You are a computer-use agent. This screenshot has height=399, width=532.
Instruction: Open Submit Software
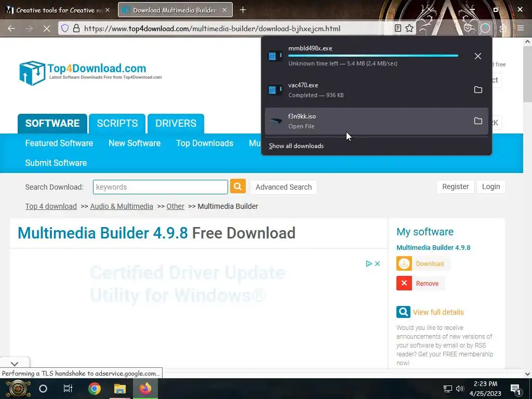[56, 163]
